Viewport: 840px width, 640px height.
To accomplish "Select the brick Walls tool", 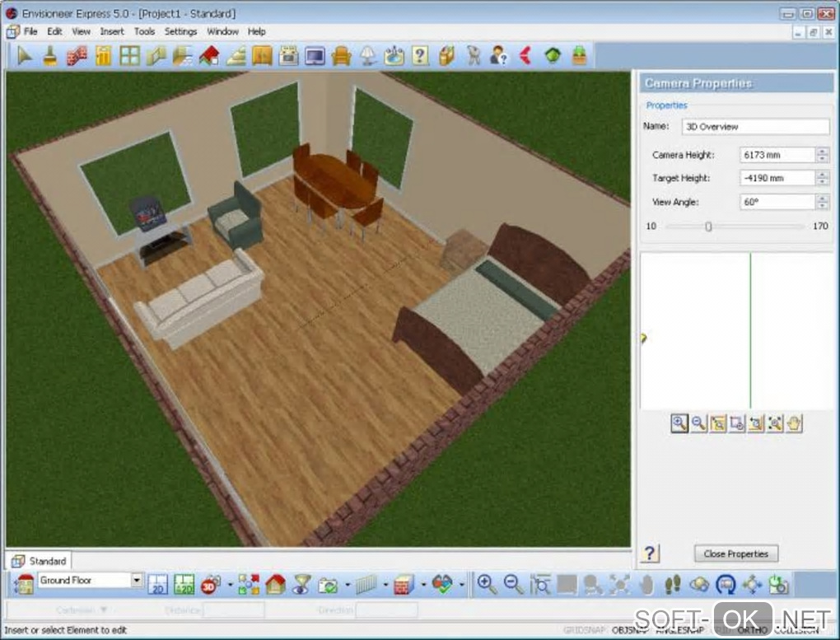I will [77, 55].
